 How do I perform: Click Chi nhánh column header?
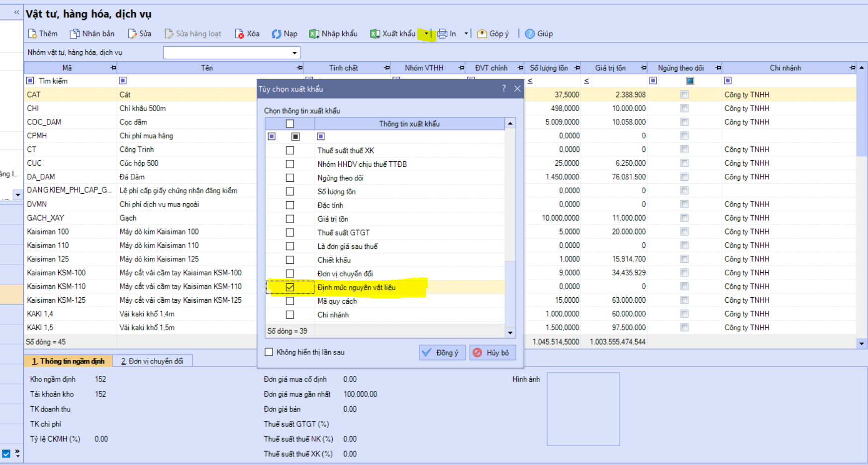(x=785, y=68)
